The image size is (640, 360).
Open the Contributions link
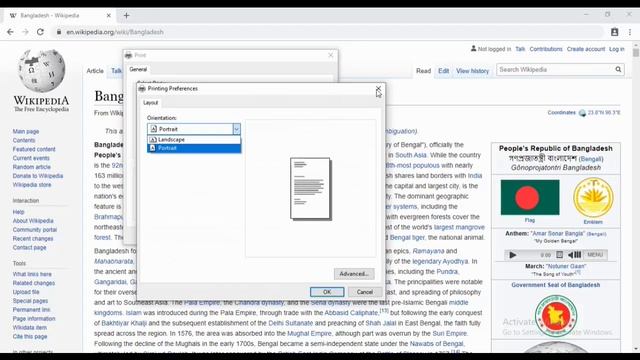(x=546, y=49)
